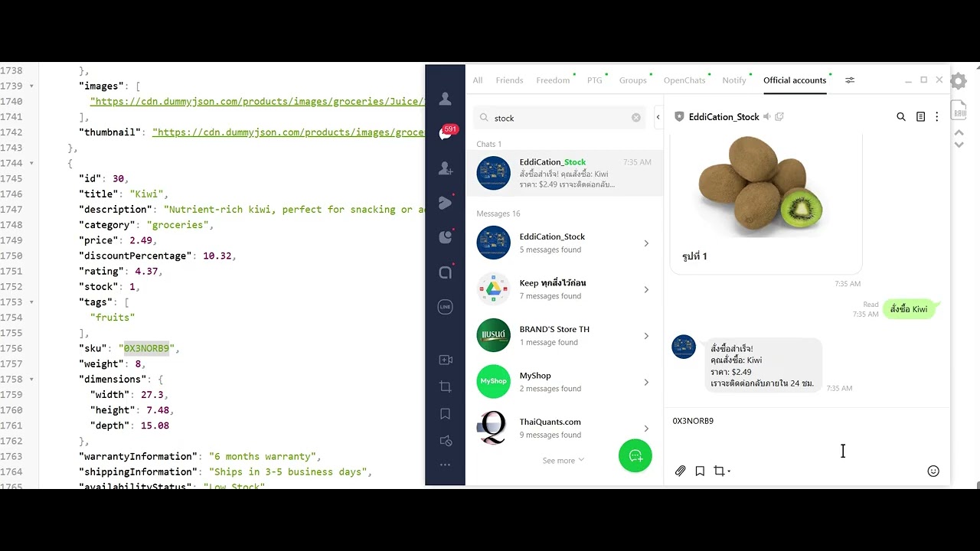Click the Add friends sidebar icon
The image size is (980, 551).
(x=446, y=168)
